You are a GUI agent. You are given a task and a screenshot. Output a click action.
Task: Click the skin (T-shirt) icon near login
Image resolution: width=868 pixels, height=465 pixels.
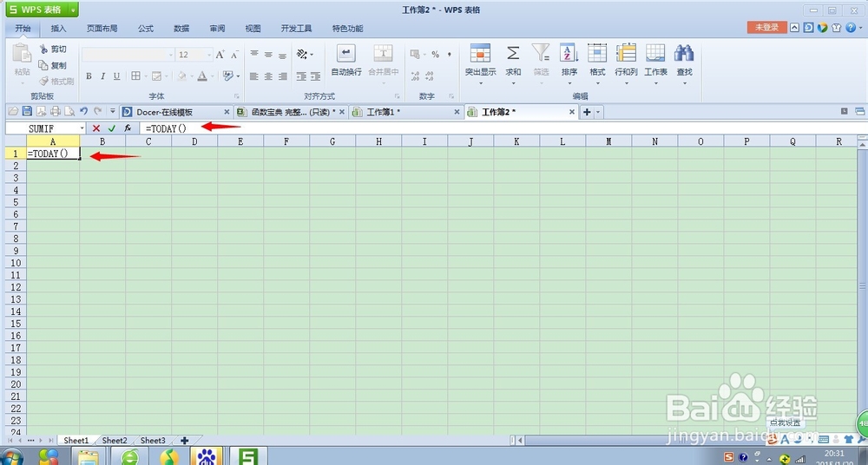pyautogui.click(x=837, y=28)
